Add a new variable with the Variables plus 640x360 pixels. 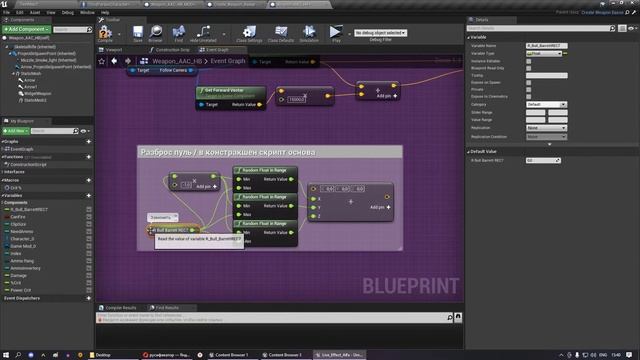point(89,196)
